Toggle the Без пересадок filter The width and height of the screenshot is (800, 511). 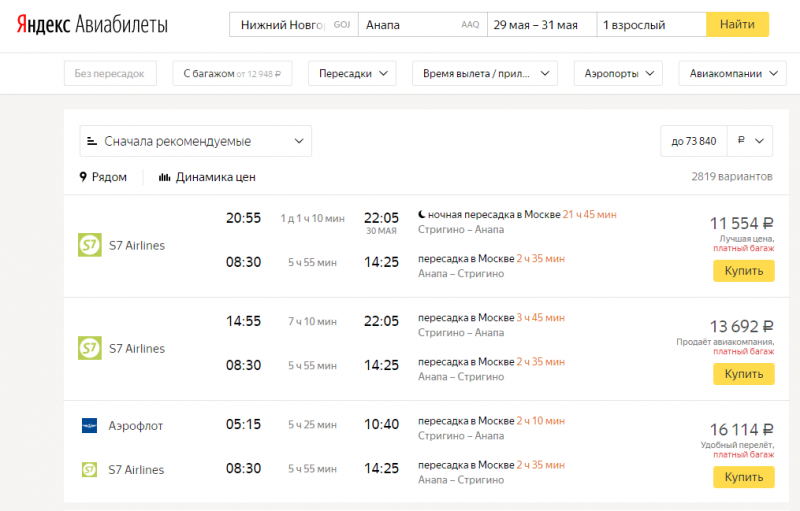(x=110, y=73)
